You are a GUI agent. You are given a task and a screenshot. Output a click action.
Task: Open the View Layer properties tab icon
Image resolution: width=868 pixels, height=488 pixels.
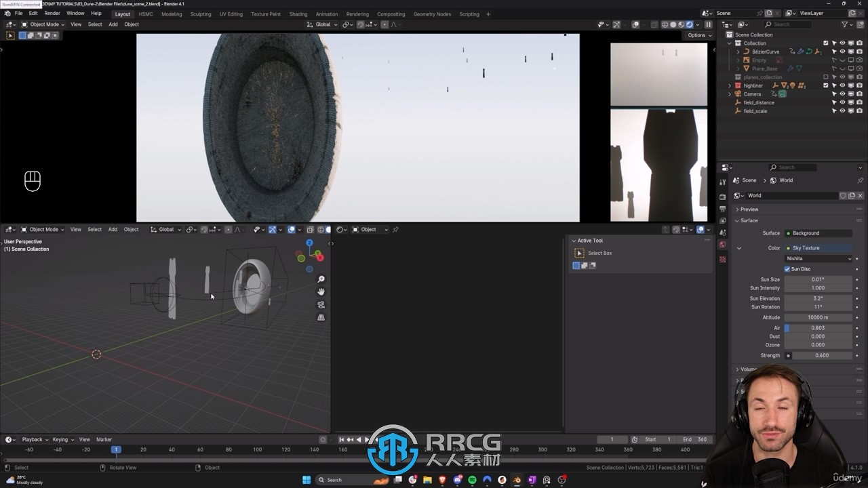(722, 220)
